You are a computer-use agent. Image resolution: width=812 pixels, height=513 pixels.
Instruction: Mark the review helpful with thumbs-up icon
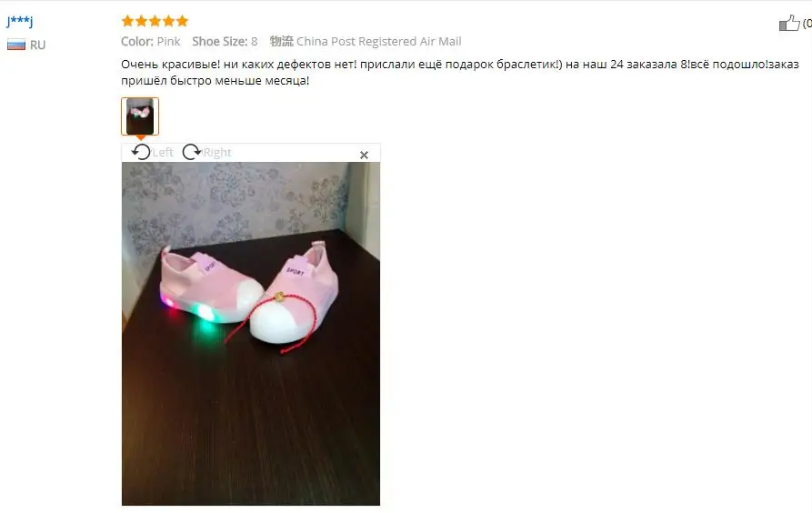pyautogui.click(x=789, y=23)
